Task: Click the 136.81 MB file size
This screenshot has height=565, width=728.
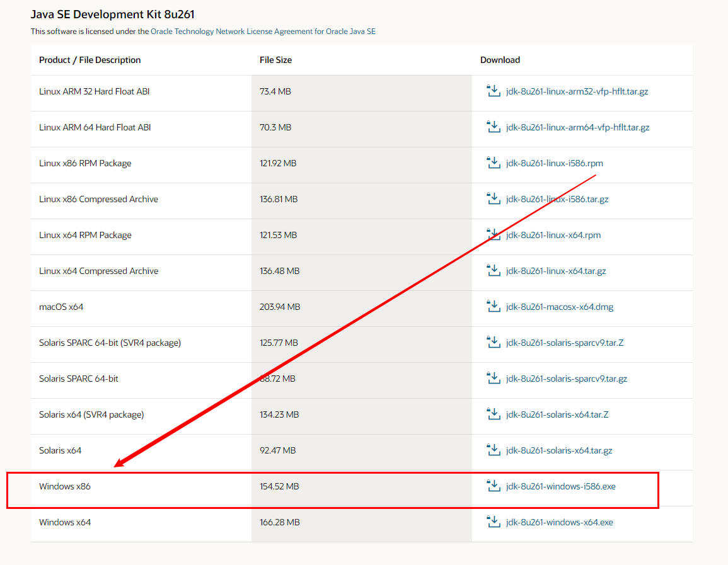Action: (x=279, y=199)
